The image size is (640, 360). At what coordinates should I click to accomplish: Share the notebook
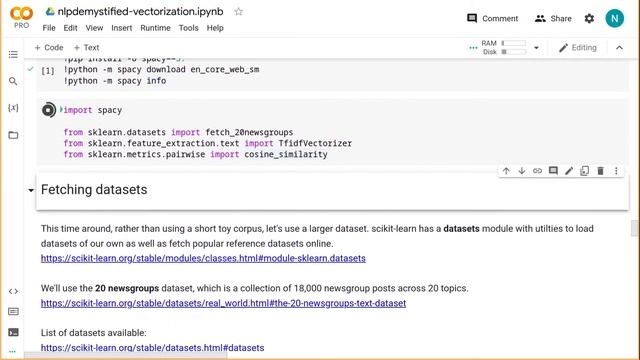[x=553, y=18]
